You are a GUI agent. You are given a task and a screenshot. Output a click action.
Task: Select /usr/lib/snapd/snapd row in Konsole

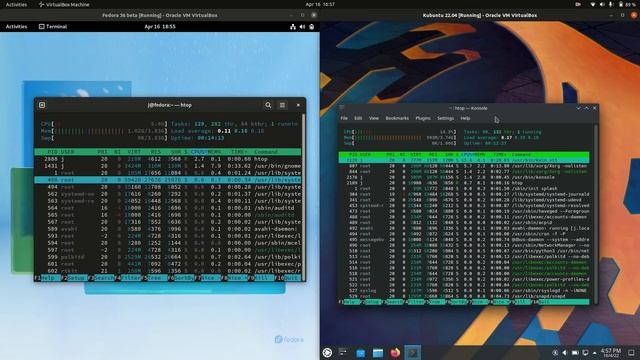[x=464, y=296]
